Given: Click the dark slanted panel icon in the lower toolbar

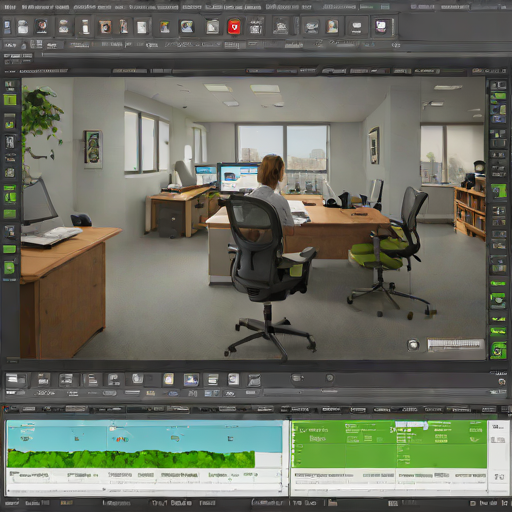Looking at the screenshot, I should (x=254, y=380).
